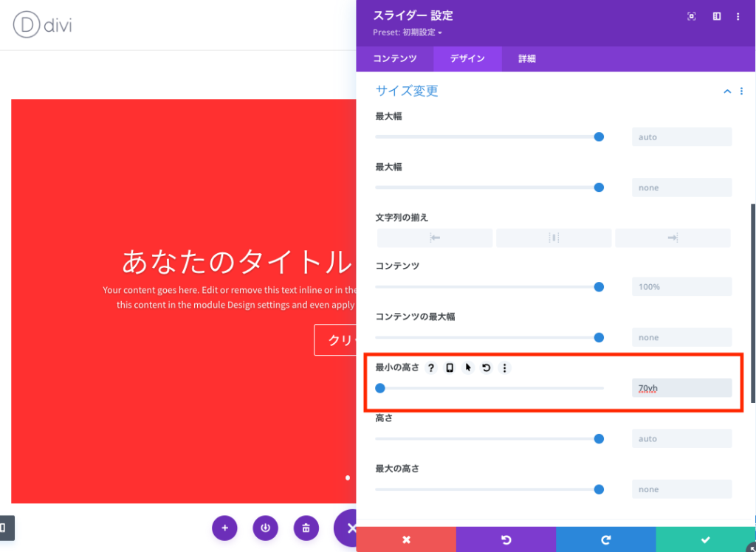The height and width of the screenshot is (552, 756).
Task: Collapse the サイズ変更 section
Action: point(727,91)
